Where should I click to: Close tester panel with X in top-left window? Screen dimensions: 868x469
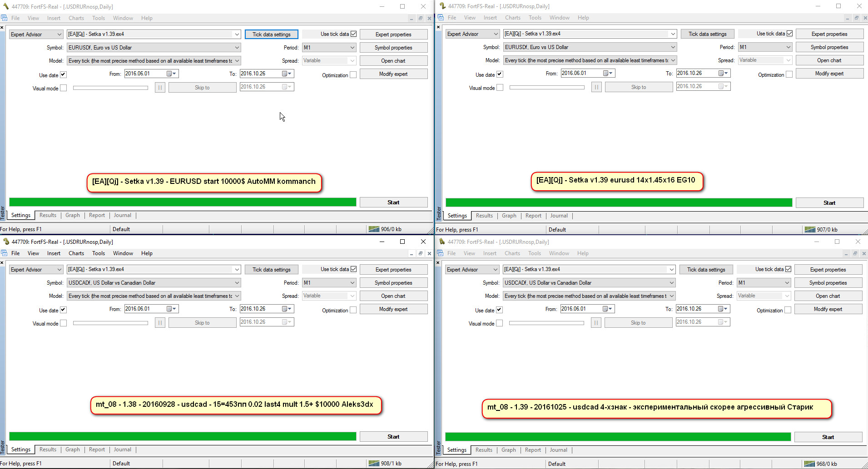(x=2, y=28)
